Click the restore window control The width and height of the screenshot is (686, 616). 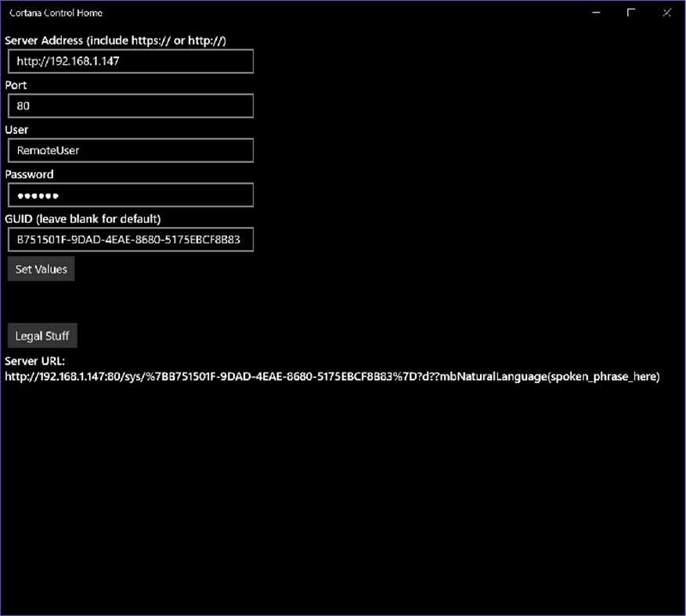pyautogui.click(x=631, y=13)
